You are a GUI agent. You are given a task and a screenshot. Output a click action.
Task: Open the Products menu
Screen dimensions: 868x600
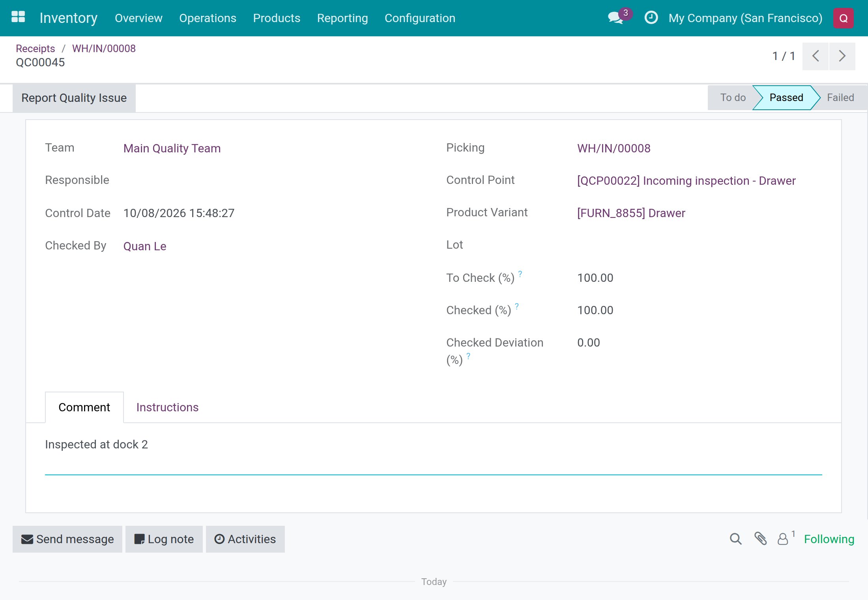[x=277, y=18]
